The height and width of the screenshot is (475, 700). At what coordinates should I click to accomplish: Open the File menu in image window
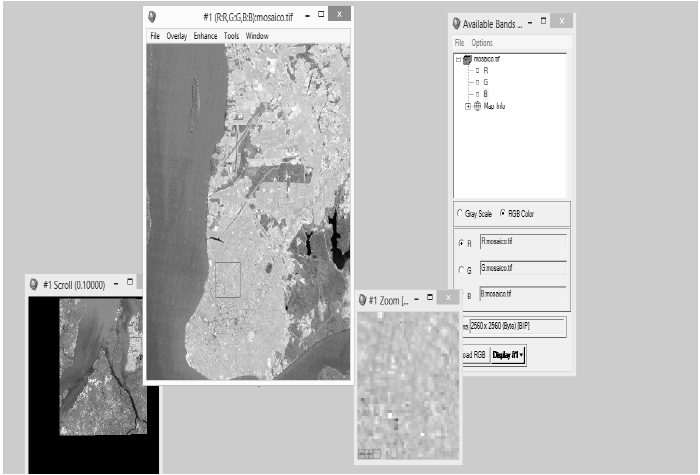coord(155,36)
